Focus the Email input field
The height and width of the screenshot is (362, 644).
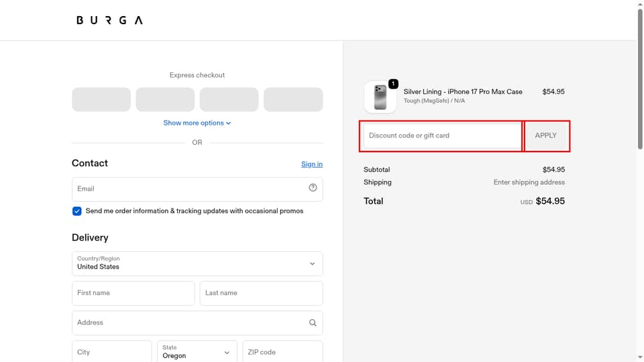(x=197, y=189)
